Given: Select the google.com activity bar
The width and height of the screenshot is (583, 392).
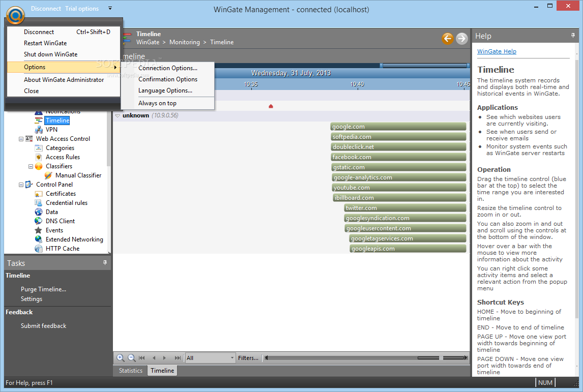Looking at the screenshot, I should pyautogui.click(x=398, y=127).
